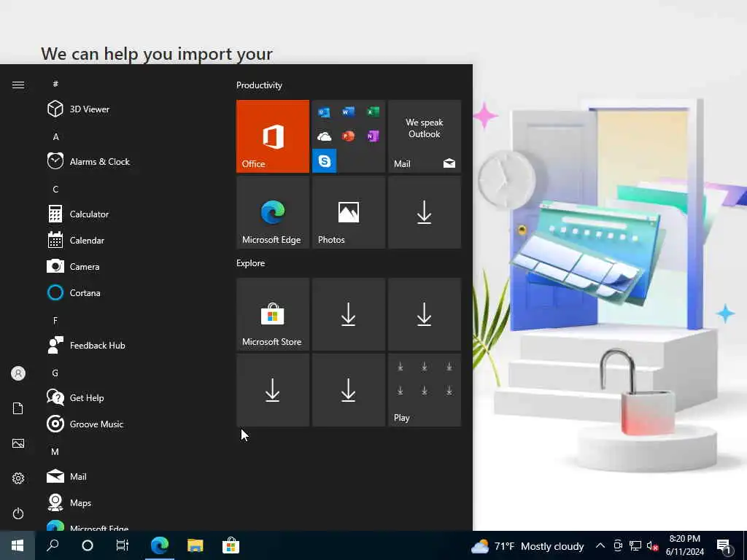The height and width of the screenshot is (560, 747).
Task: Open the user account icon in sidebar
Action: [x=18, y=373]
